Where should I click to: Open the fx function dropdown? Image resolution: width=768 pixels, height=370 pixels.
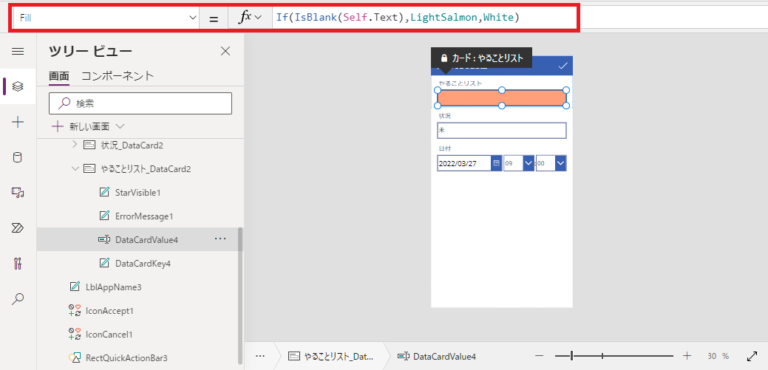pos(250,17)
